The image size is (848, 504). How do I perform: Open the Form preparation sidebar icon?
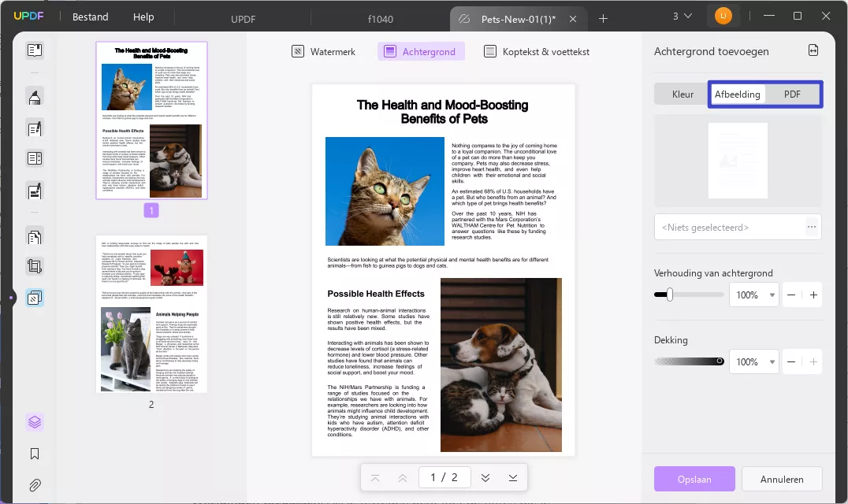point(35,158)
